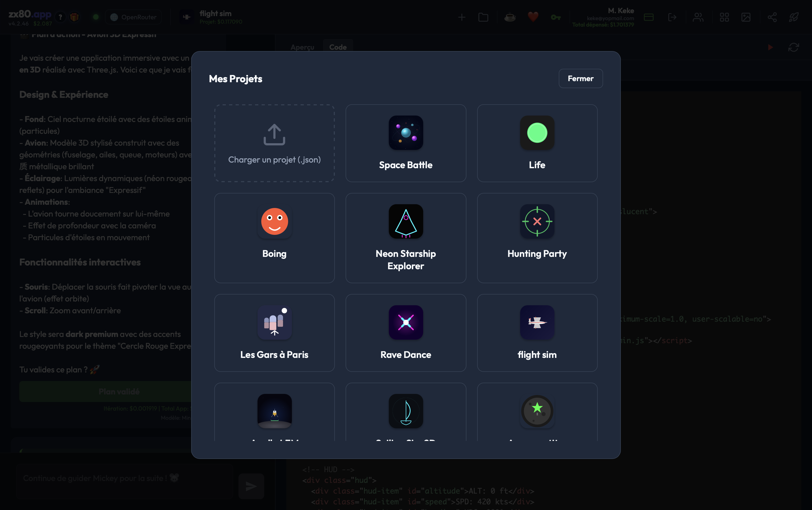Click the red heart icon
The image size is (812, 510).
(x=533, y=17)
